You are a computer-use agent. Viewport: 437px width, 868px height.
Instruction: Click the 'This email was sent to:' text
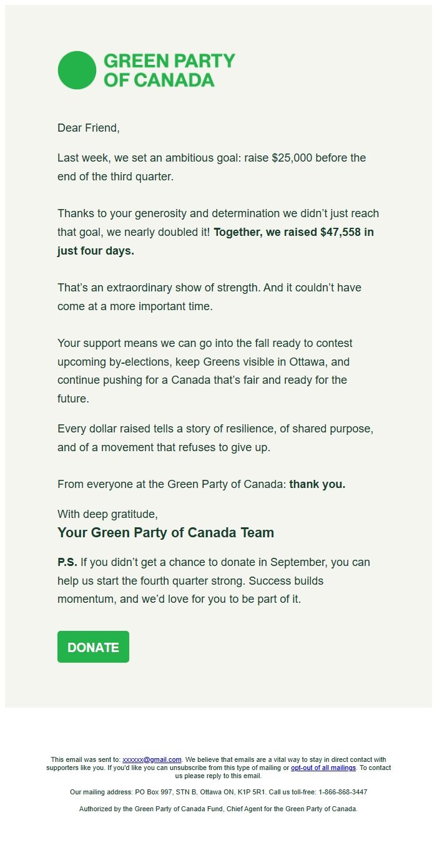click(85, 759)
